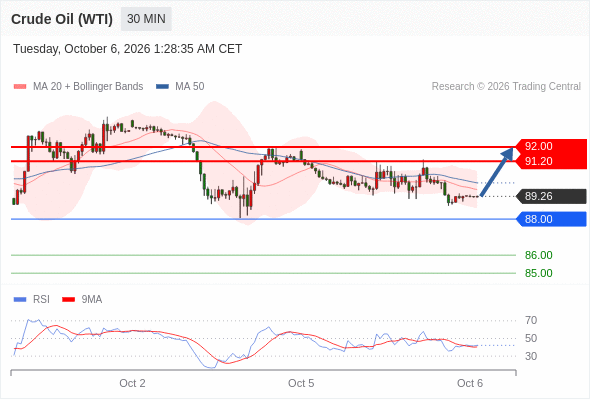Click the 9MA legend swatch

coord(68,300)
